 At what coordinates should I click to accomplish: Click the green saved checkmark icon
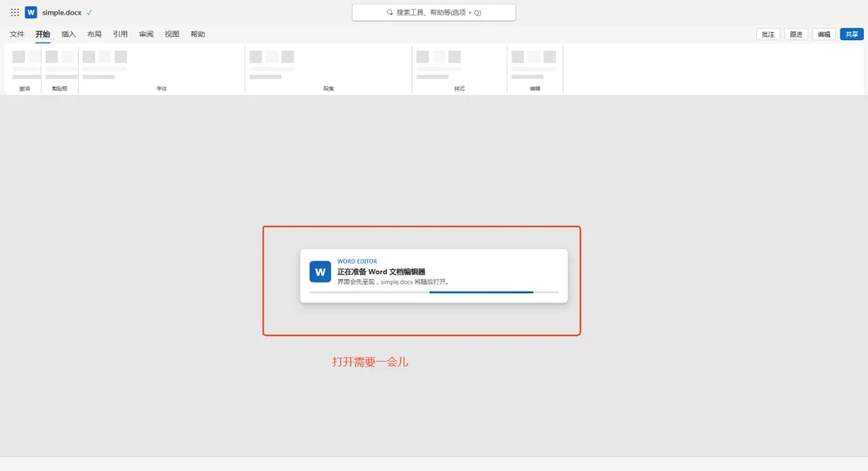[x=89, y=12]
